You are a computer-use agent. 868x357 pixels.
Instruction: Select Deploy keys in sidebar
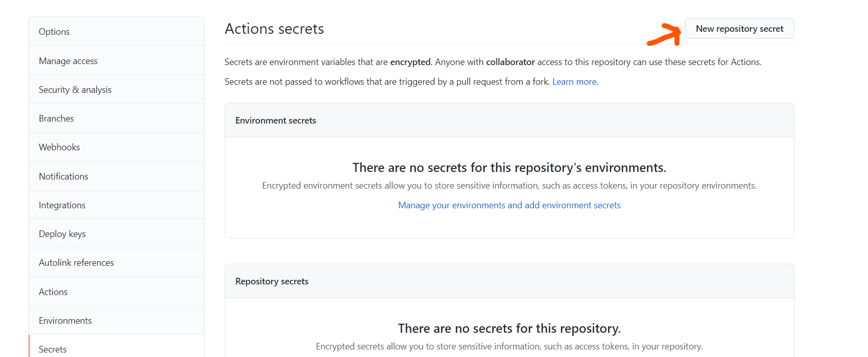[x=63, y=234]
